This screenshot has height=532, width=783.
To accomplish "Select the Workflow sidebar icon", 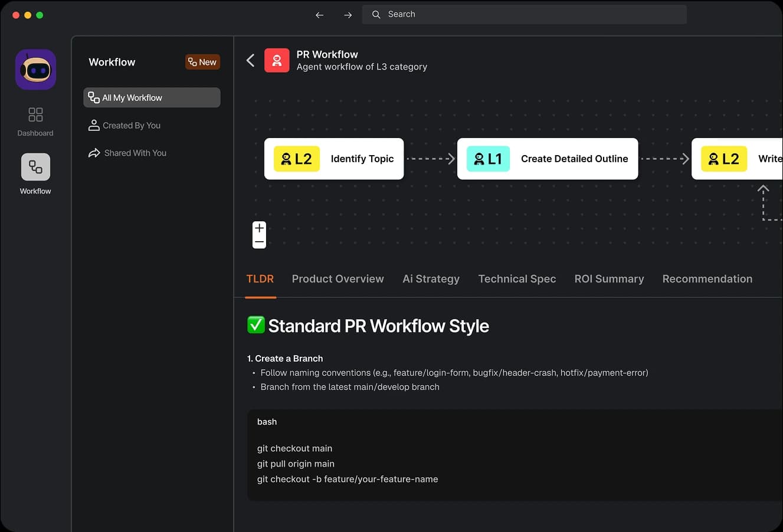I will [35, 167].
